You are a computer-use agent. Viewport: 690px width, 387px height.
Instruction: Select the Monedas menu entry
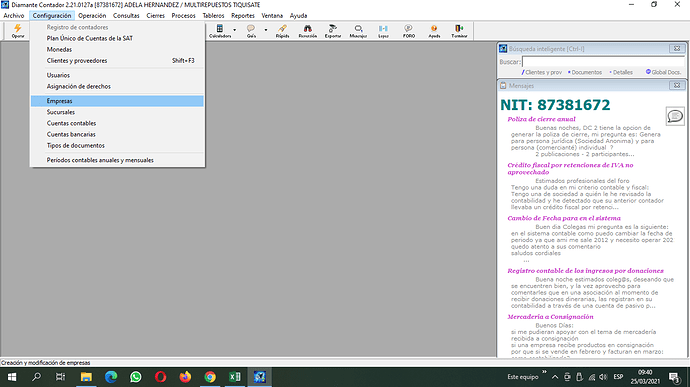click(x=117, y=49)
